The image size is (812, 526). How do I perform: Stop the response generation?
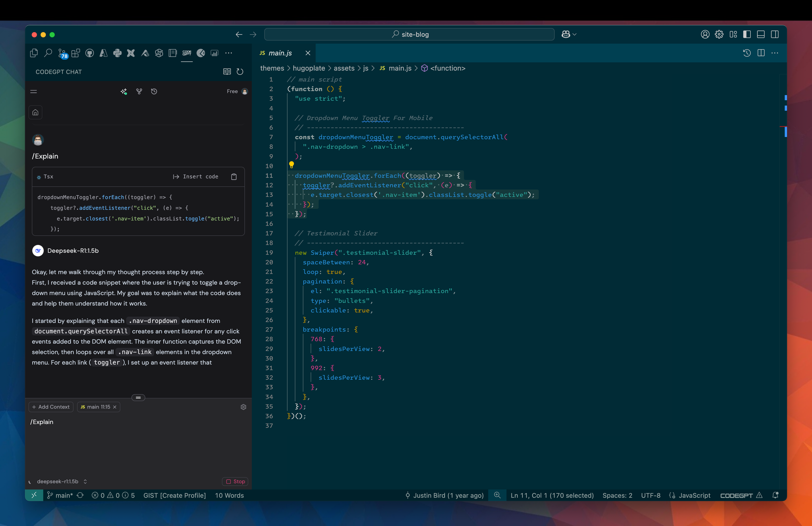point(235,482)
